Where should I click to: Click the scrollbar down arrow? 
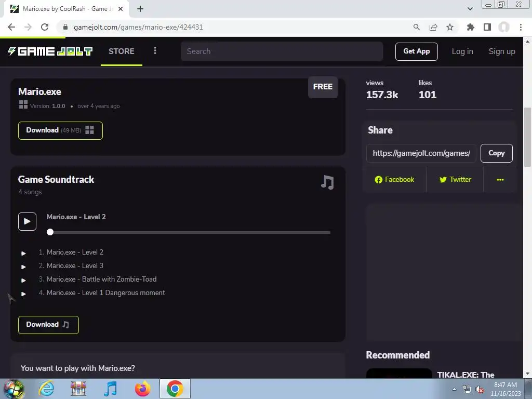(x=527, y=374)
